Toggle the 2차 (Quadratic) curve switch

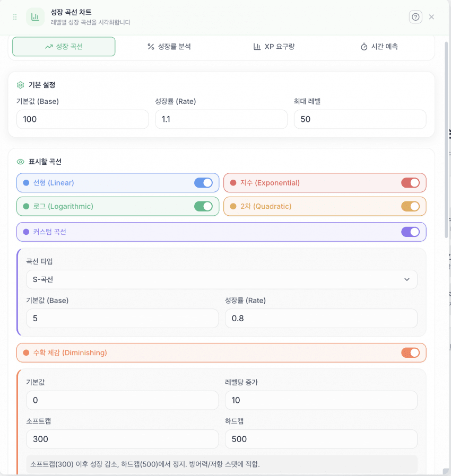(x=410, y=206)
